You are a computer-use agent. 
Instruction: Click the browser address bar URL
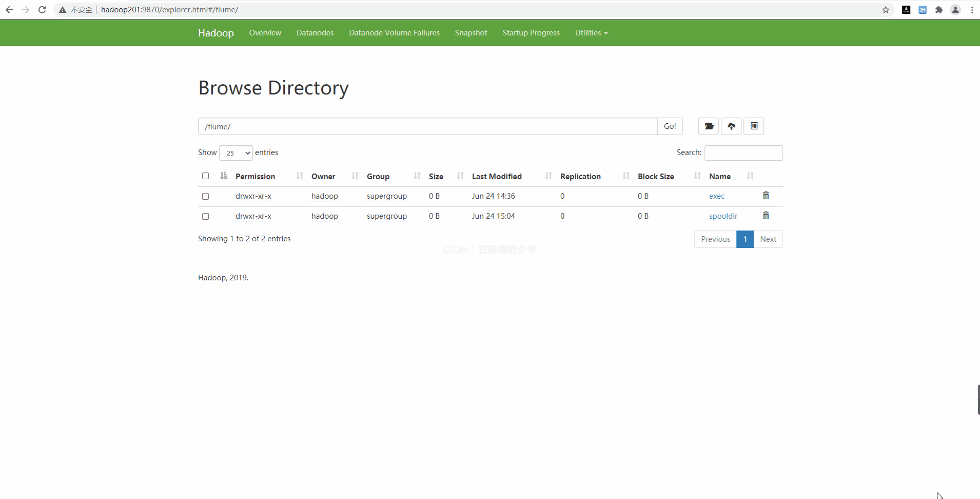(x=169, y=10)
